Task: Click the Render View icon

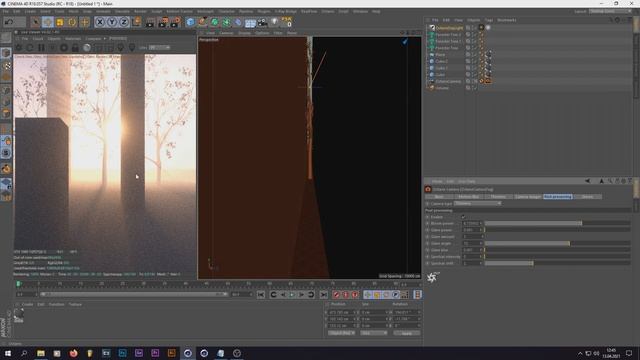Action: tap(150, 22)
